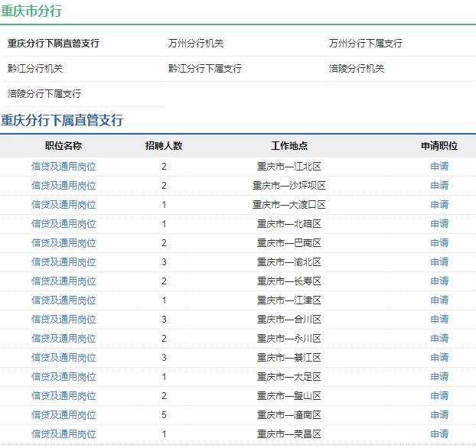Open the 信贷及通用岗位 link for 北碚区

click(64, 223)
